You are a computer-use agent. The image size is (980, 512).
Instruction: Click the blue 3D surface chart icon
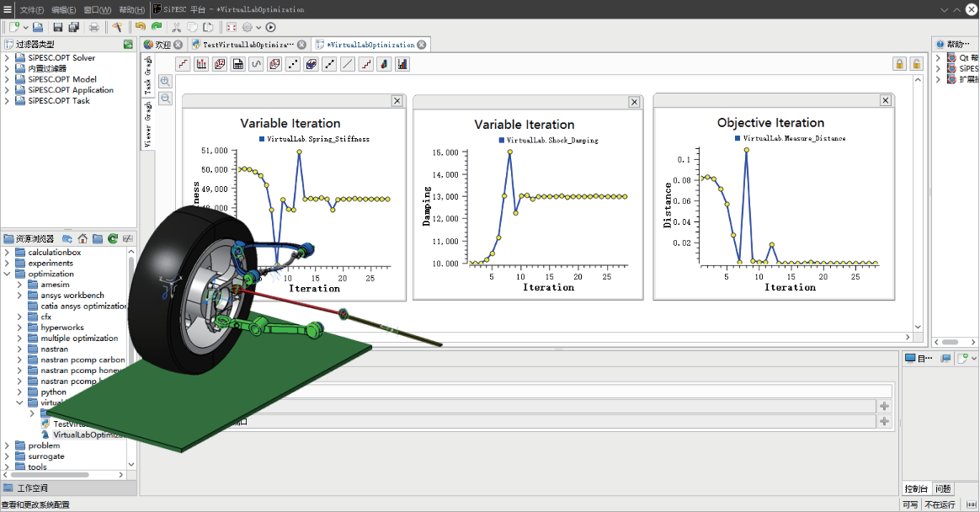pos(312,64)
